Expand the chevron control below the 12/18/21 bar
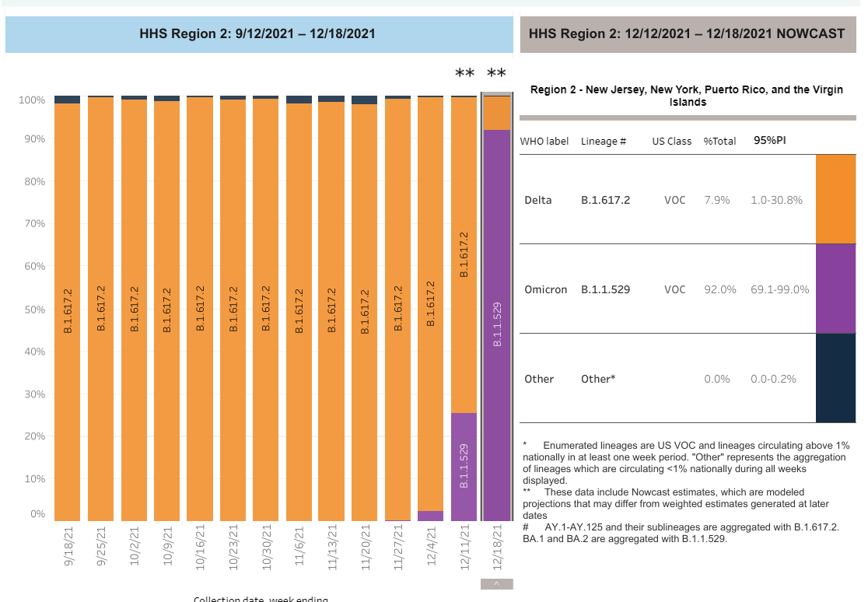Image resolution: width=868 pixels, height=602 pixels. [x=496, y=582]
